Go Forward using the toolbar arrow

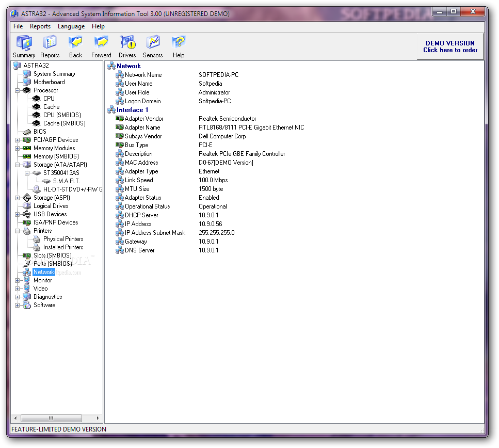(101, 46)
